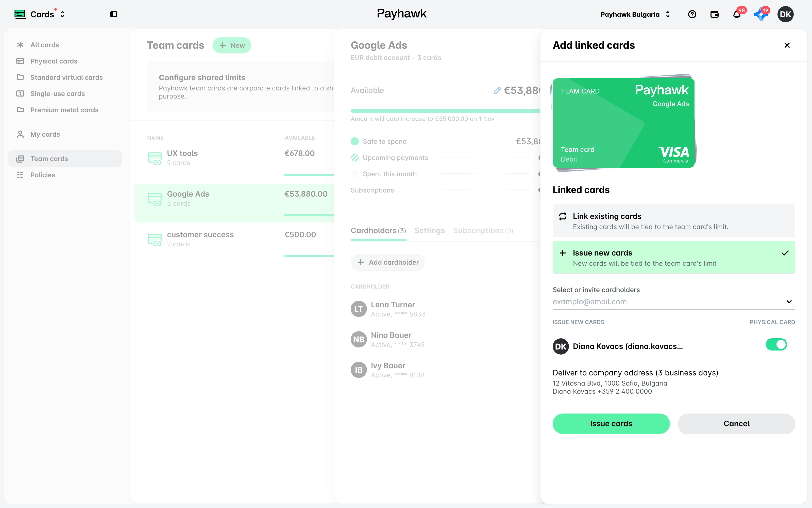Switch to the Settings tab
The width and height of the screenshot is (812, 508).
pyautogui.click(x=430, y=231)
